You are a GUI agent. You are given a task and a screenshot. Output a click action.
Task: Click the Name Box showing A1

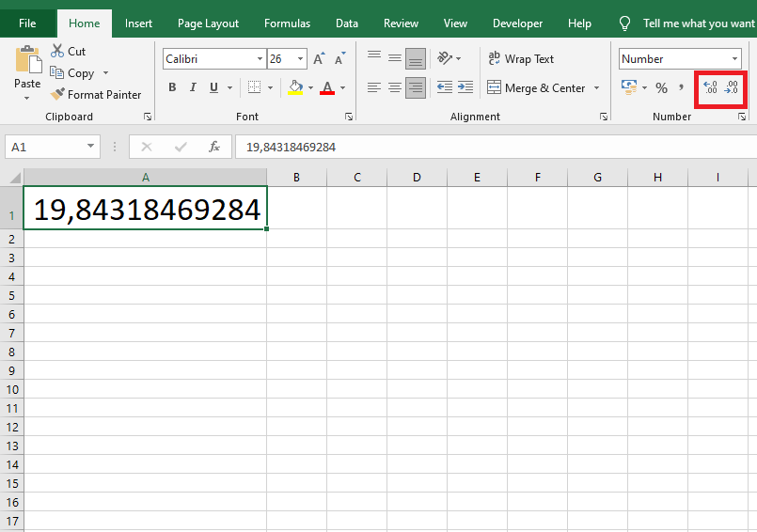(x=44, y=147)
